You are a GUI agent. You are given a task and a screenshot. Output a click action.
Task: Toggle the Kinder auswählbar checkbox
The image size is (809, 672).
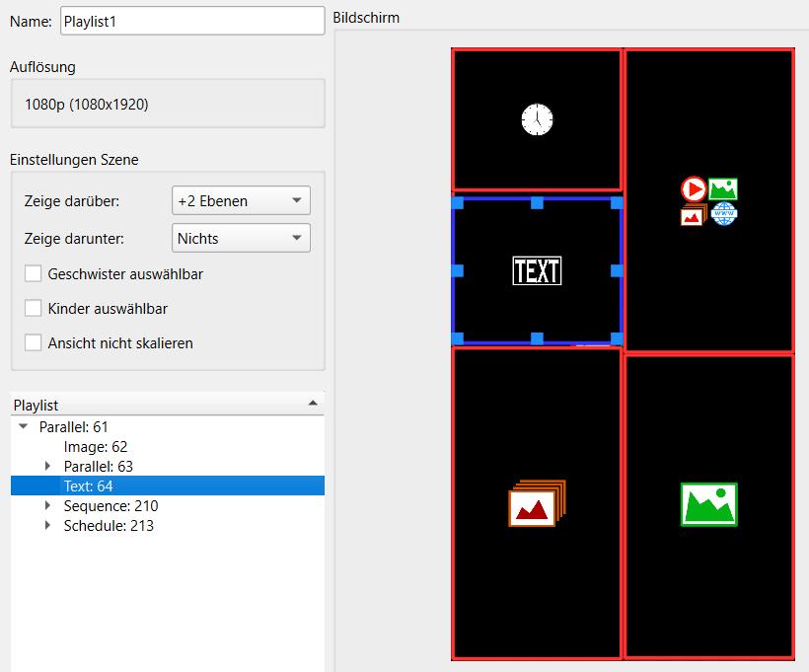(34, 309)
